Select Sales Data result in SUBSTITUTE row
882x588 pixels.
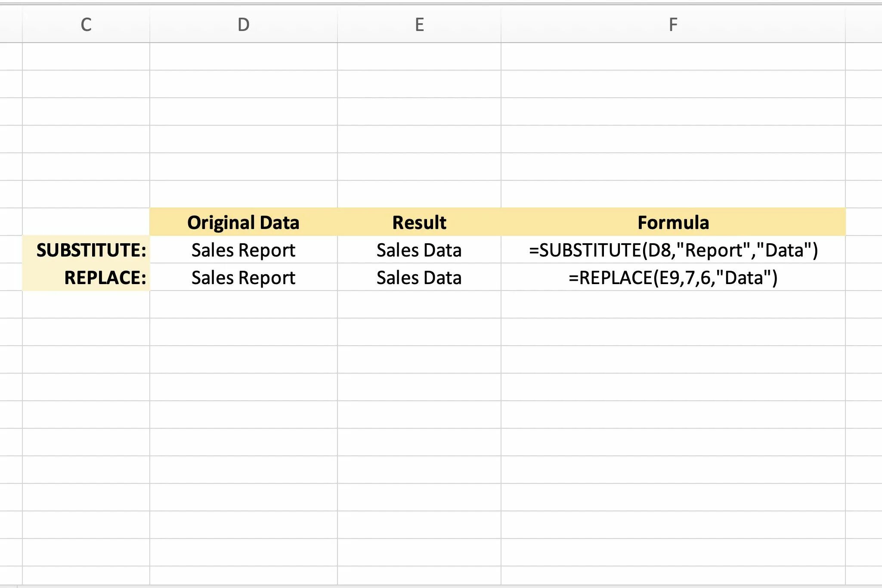point(419,250)
